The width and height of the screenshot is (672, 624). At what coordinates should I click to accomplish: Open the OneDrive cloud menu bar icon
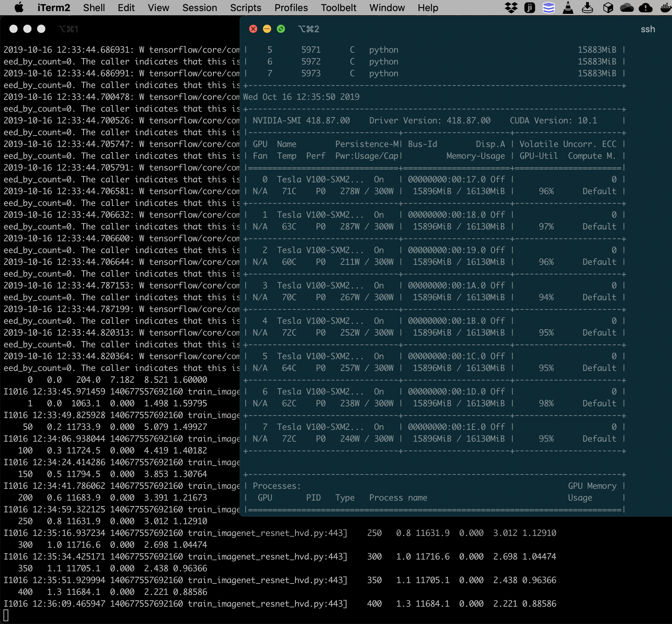[627, 8]
